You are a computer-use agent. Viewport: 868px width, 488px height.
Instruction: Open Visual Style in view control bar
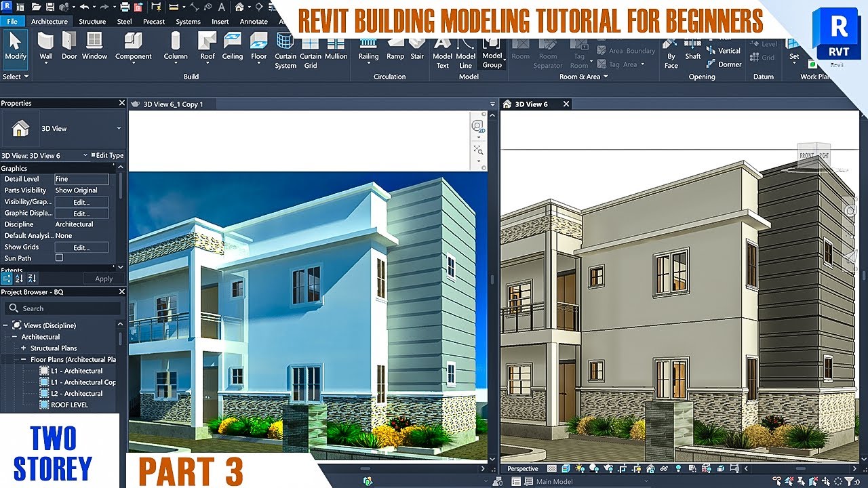click(564, 468)
